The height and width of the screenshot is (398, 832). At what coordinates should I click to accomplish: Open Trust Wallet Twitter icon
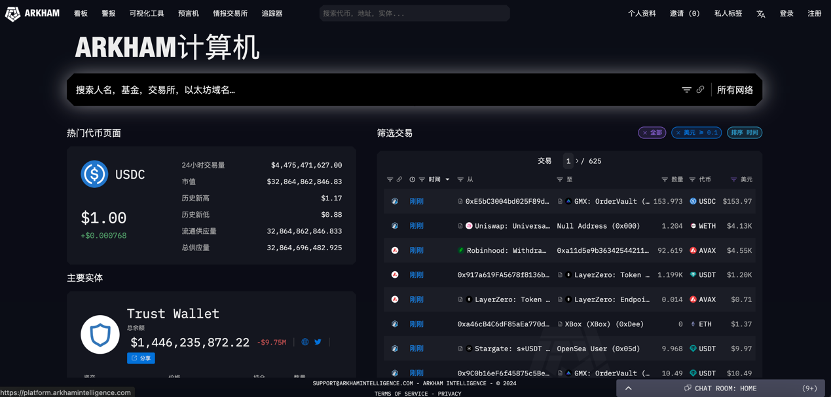point(318,342)
